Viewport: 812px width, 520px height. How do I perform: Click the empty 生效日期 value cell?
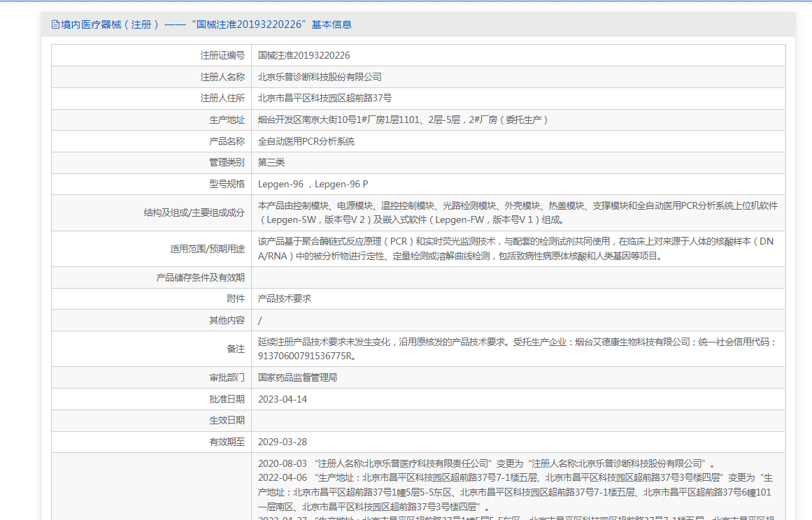[518, 420]
